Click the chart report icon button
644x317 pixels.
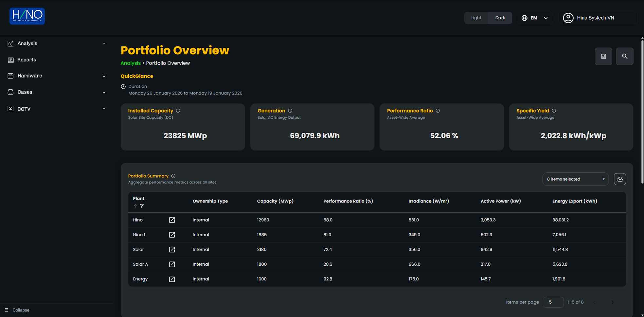pyautogui.click(x=603, y=56)
